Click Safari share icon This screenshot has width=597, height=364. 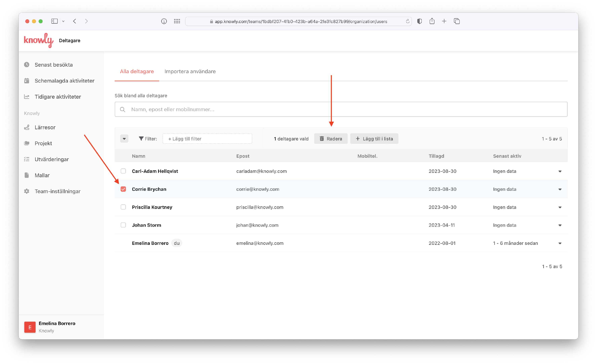(432, 21)
